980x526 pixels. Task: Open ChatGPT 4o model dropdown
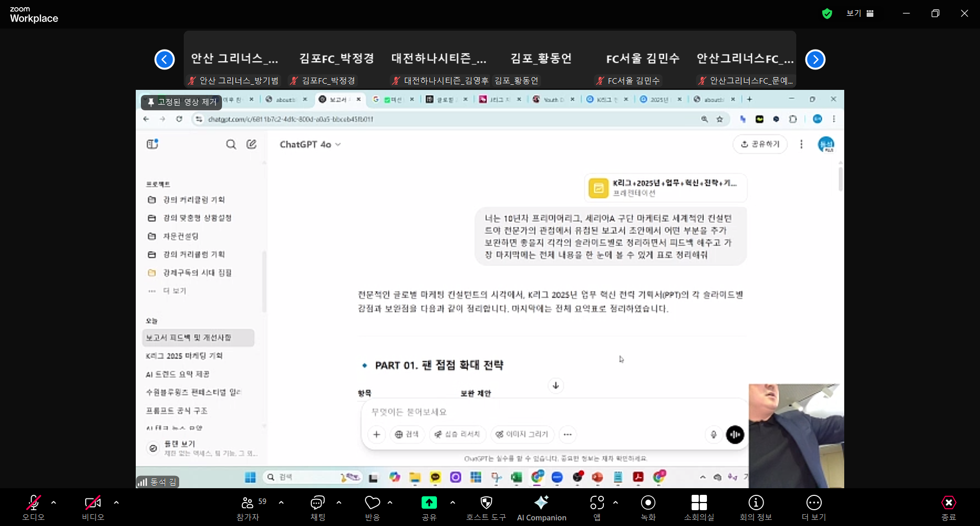coord(310,145)
